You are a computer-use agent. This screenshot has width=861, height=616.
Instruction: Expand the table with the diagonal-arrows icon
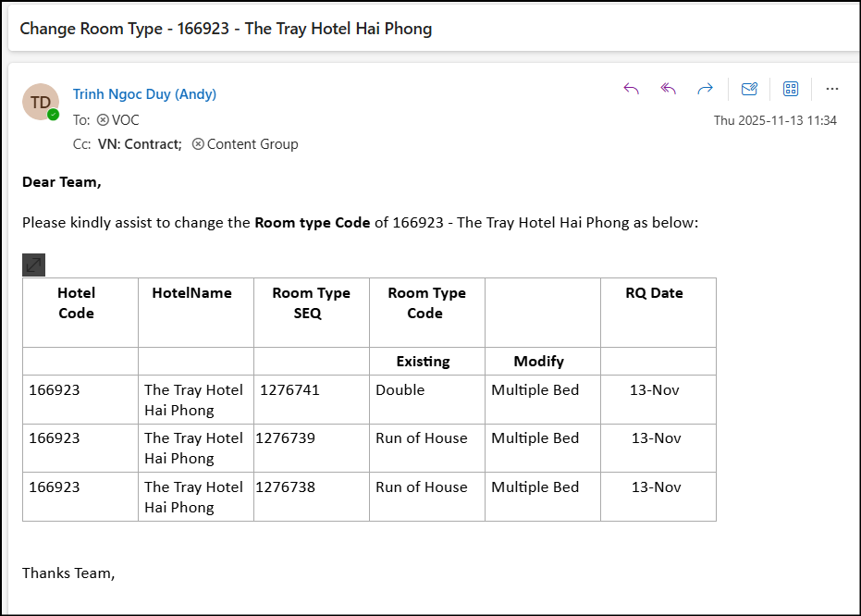(33, 265)
